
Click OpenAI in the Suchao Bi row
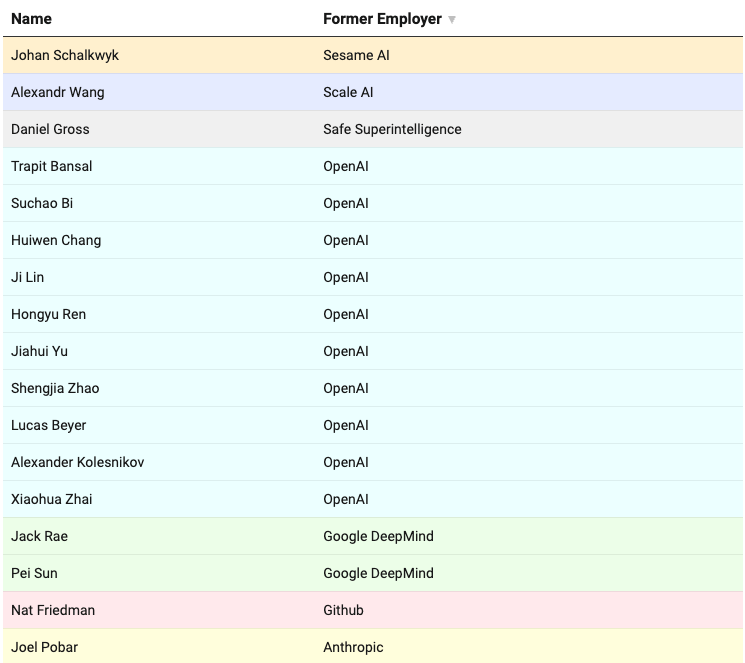click(x=346, y=203)
